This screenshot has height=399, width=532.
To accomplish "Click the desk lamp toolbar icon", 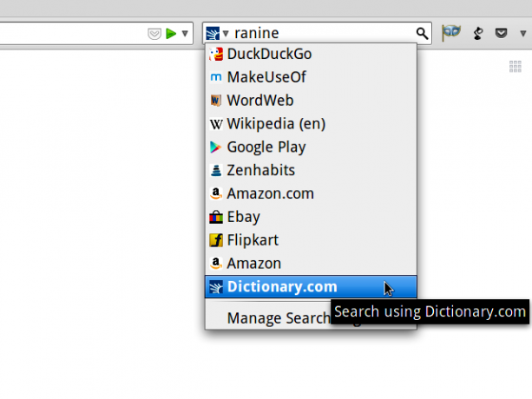I will pyautogui.click(x=477, y=33).
